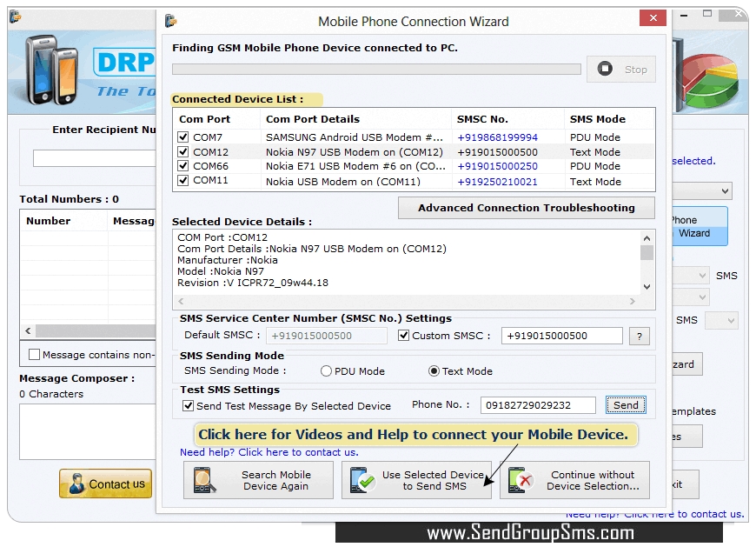756x547 pixels.
Task: Click the main window title bar app icon
Action: coord(16,17)
